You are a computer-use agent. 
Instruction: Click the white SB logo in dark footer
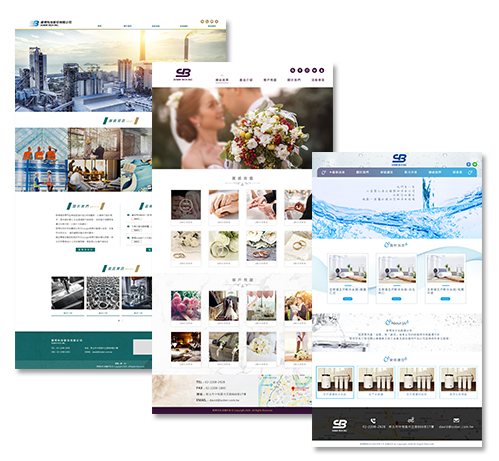pyautogui.click(x=339, y=425)
